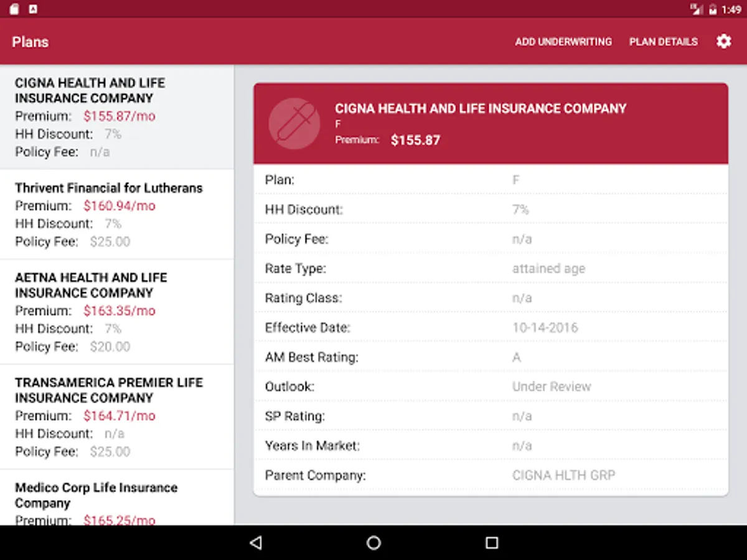Tap the signal icon in status bar
This screenshot has height=560, width=747.
coord(697,9)
